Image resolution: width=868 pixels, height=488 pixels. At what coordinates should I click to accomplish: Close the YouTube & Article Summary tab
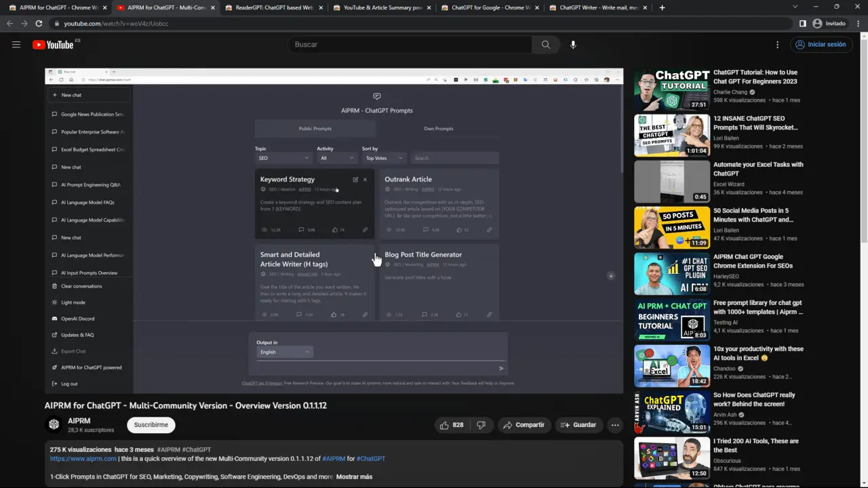click(x=429, y=7)
